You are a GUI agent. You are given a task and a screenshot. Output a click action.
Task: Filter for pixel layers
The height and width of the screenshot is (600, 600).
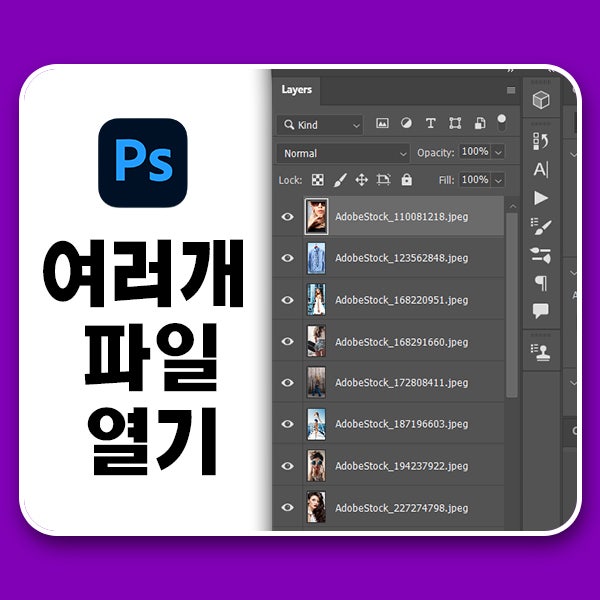pos(382,123)
